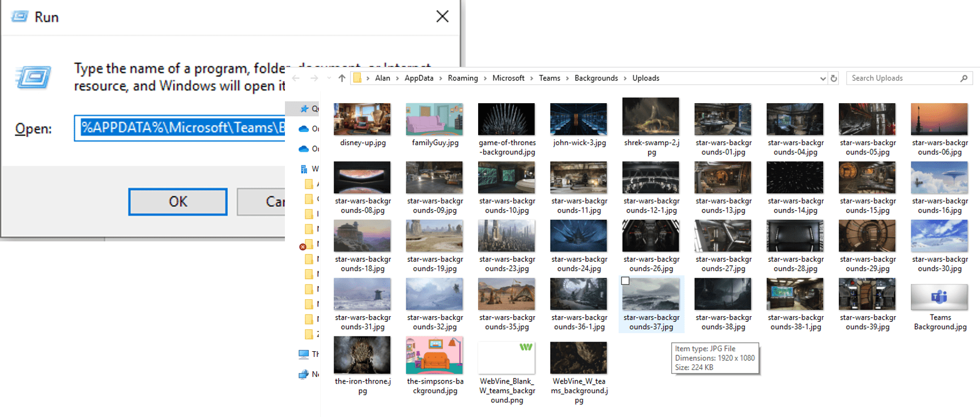This screenshot has height=417, width=980.
Task: Expand the chevron after Alan in address bar
Action: pyautogui.click(x=397, y=78)
